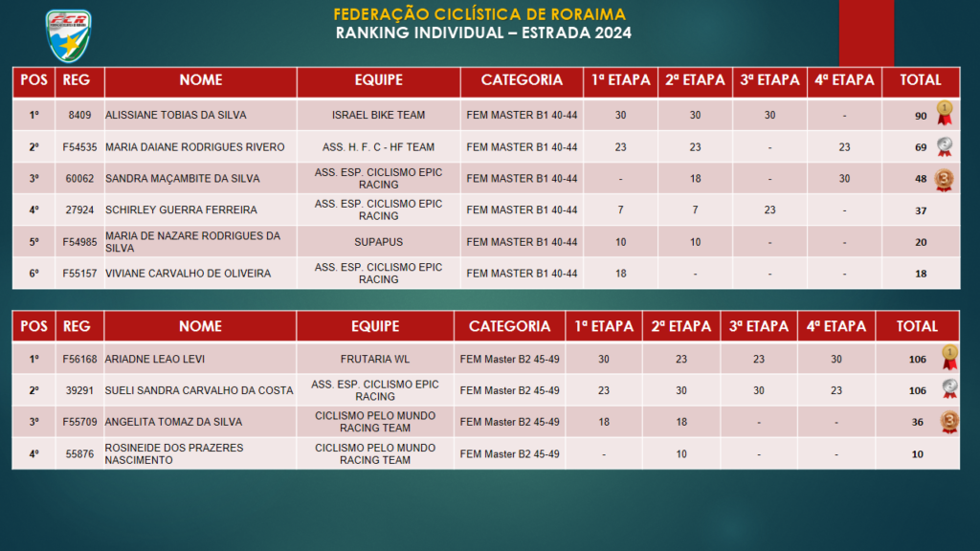
Task: Click the team cell SUPAPUS
Action: click(378, 242)
